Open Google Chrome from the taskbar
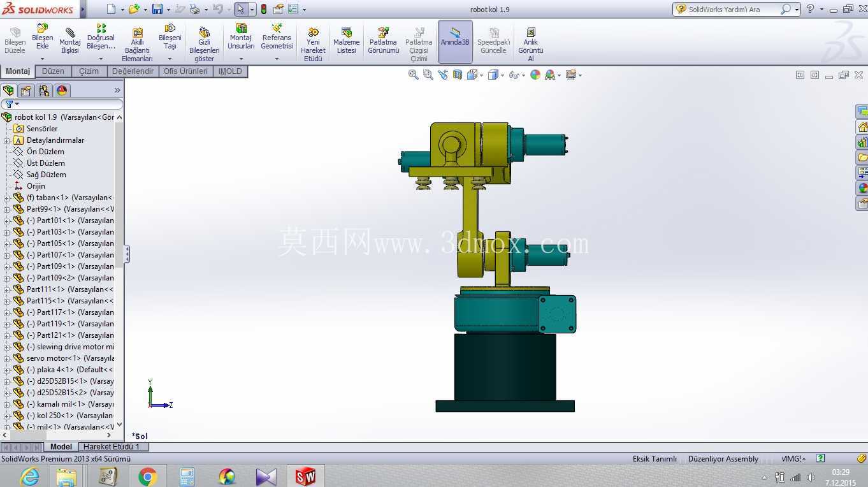Viewport: 868px width, 487px height. (147, 476)
